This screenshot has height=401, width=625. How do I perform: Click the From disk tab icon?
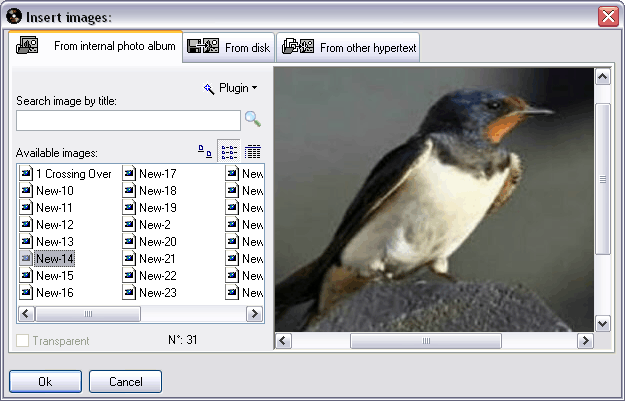tap(204, 47)
